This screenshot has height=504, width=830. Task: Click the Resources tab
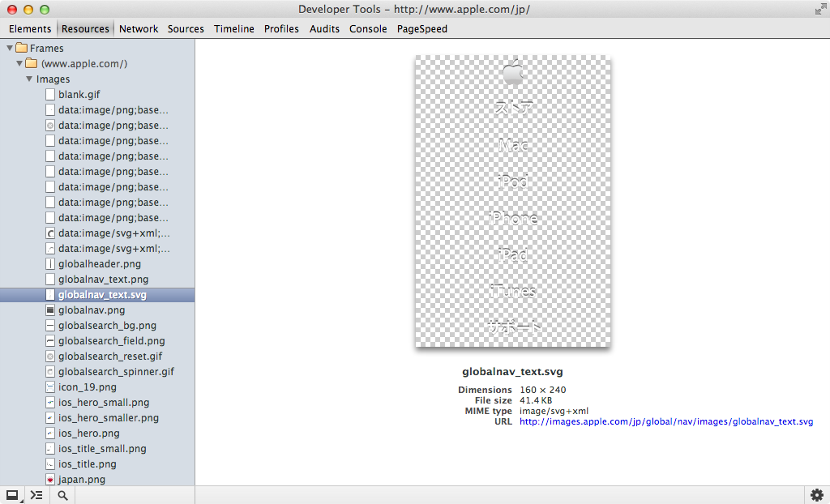85,29
